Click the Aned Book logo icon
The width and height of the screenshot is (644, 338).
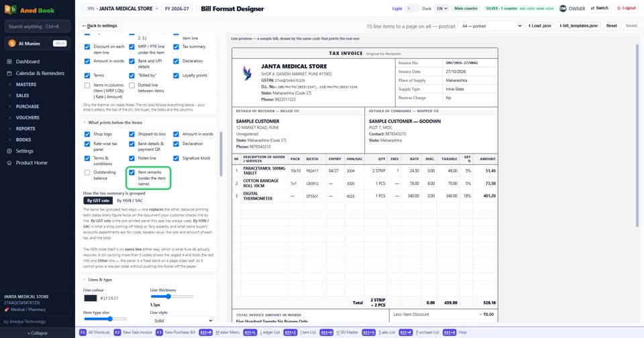pyautogui.click(x=10, y=10)
